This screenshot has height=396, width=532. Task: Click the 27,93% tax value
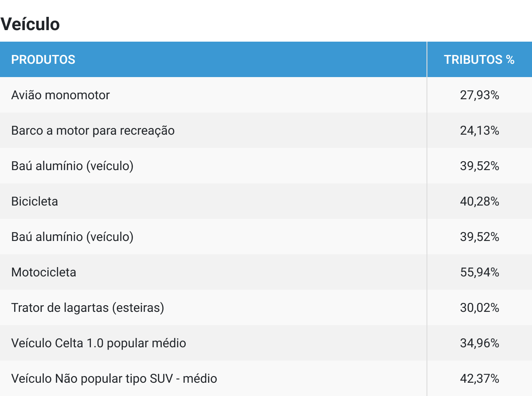click(480, 95)
